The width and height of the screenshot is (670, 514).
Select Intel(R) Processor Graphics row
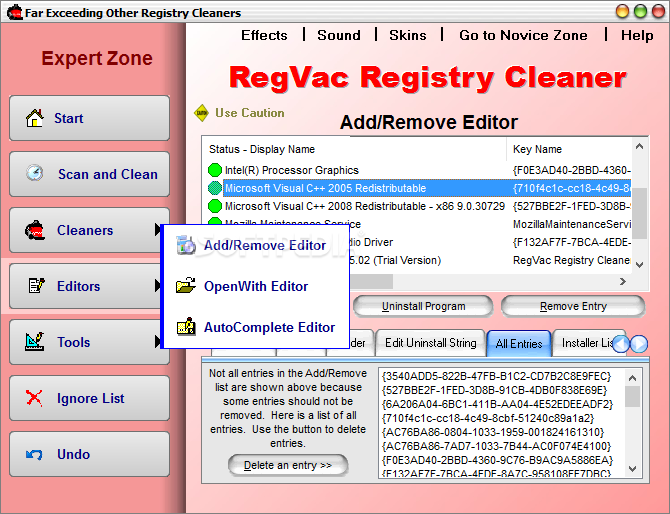point(417,170)
